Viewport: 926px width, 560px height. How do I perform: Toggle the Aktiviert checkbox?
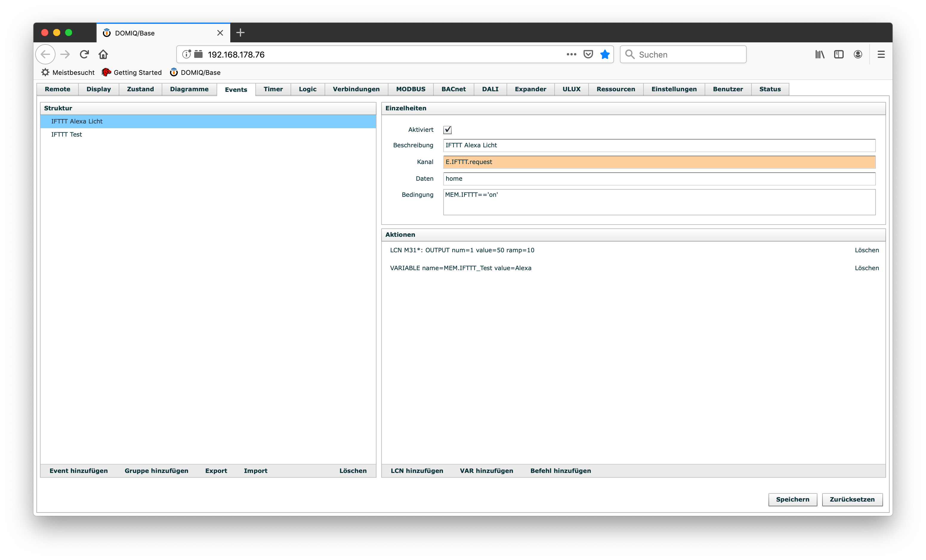pos(447,130)
